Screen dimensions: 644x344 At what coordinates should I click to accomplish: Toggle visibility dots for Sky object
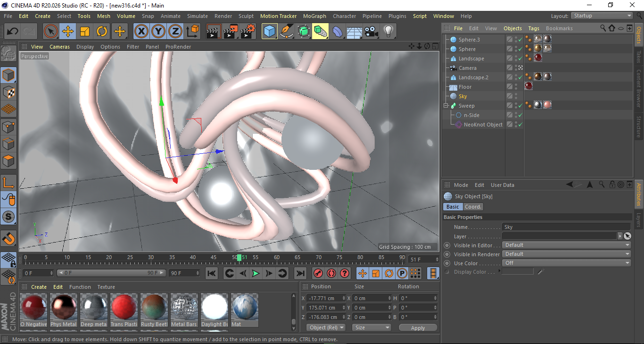coord(516,96)
